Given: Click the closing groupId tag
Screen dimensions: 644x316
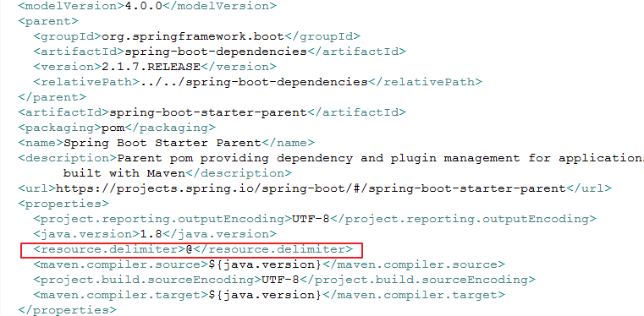Looking at the screenshot, I should pyautogui.click(x=322, y=36).
